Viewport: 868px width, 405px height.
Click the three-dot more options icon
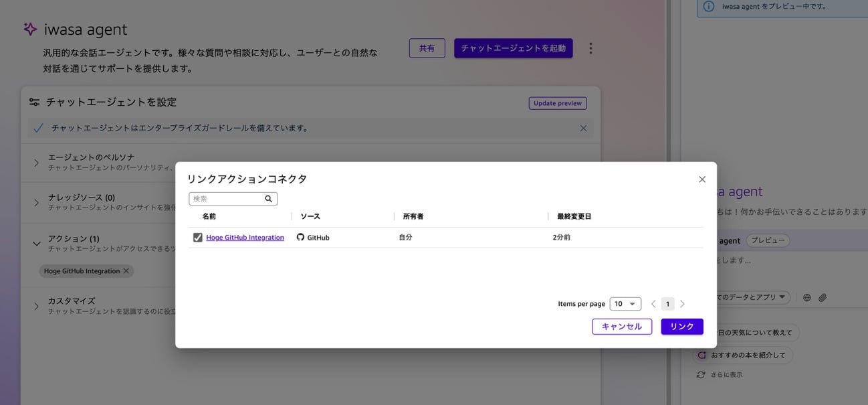pos(590,48)
